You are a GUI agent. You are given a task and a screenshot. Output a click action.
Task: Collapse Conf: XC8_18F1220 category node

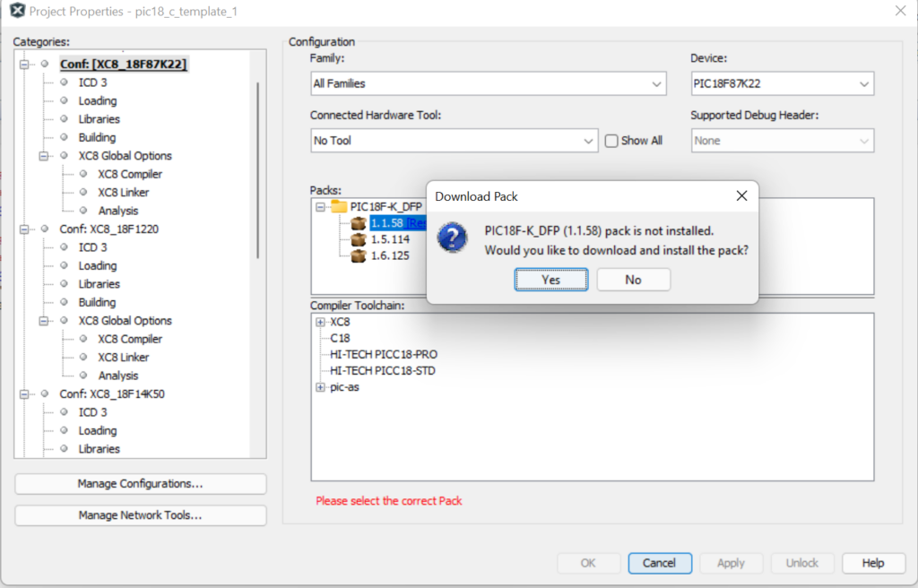[24, 229]
